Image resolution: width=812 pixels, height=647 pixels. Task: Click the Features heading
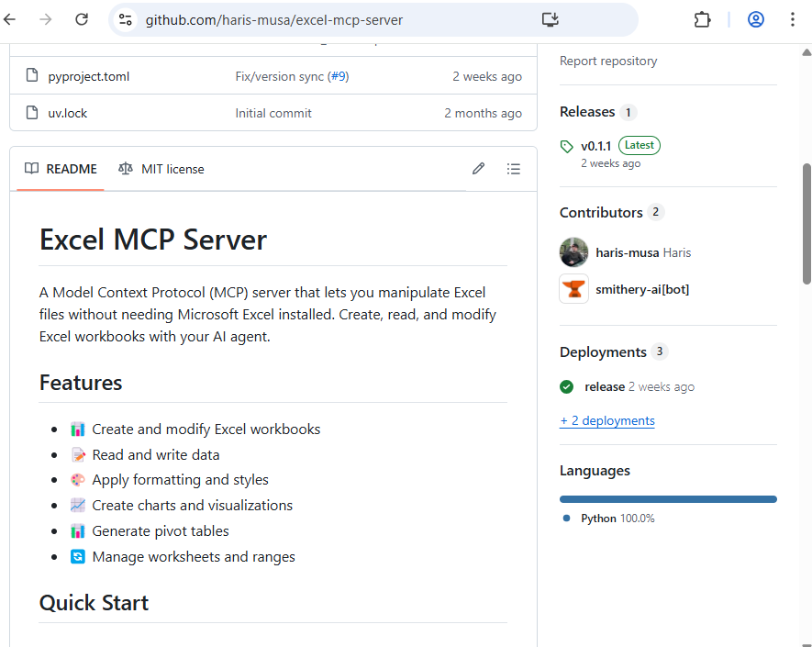(81, 383)
